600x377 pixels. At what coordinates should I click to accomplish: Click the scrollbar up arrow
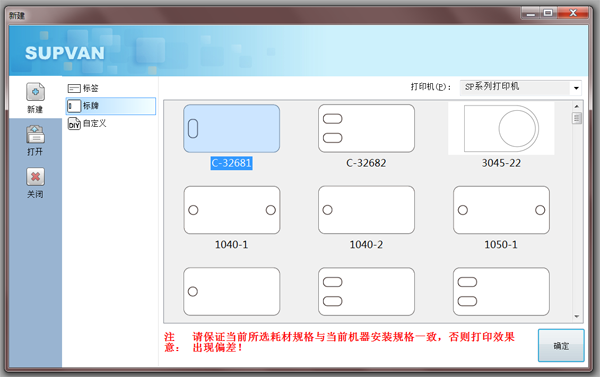pyautogui.click(x=577, y=106)
